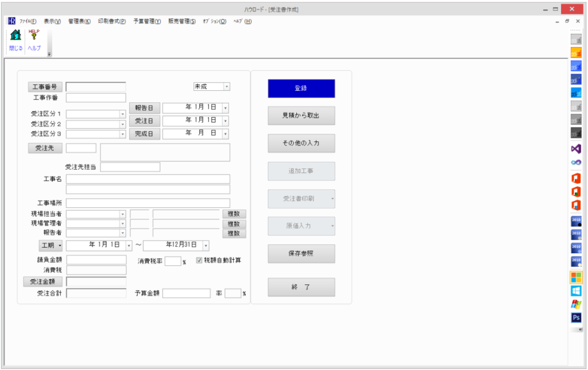Click the toolbar overflow arrow beside ヘルプ

click(49, 55)
